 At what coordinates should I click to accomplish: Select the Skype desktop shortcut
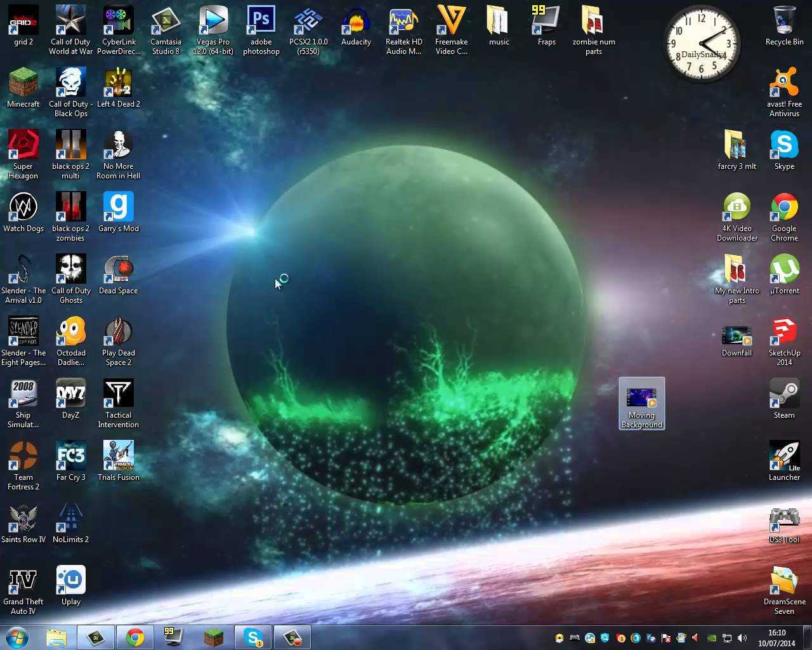tap(784, 150)
